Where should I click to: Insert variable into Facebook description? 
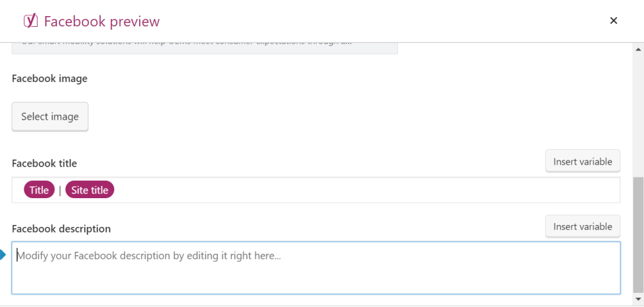[x=582, y=226]
